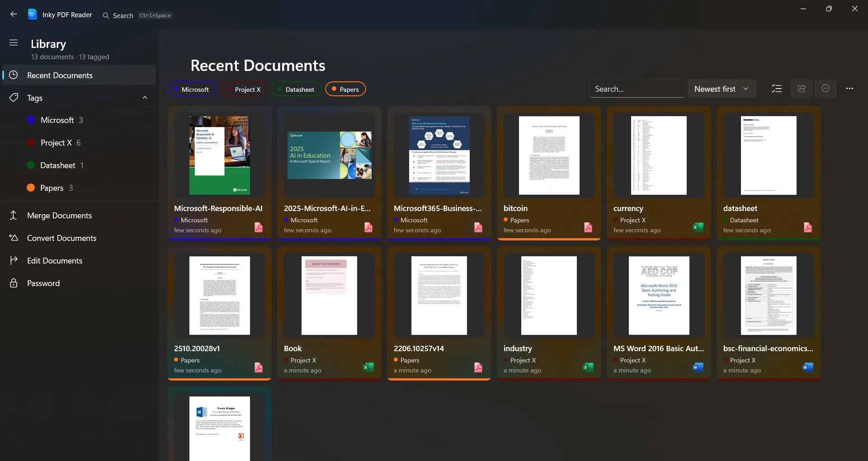Click the PDF icon on 2510.20028v1 card
868x461 pixels.
259,367
